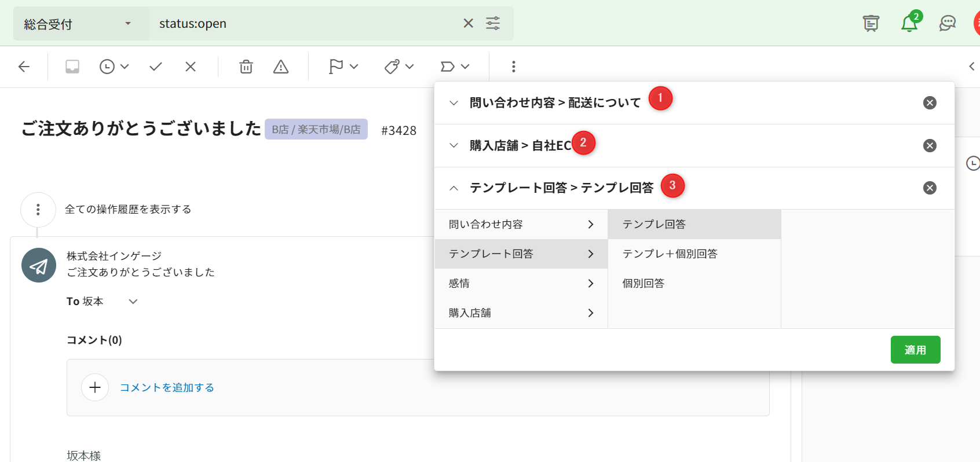Collapse the テンプレート回答 label row
980x462 pixels.
coord(454,188)
